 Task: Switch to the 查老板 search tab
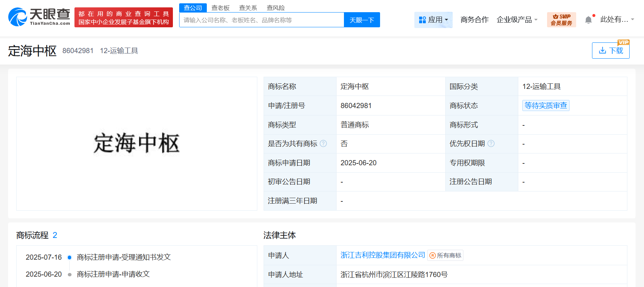220,8
